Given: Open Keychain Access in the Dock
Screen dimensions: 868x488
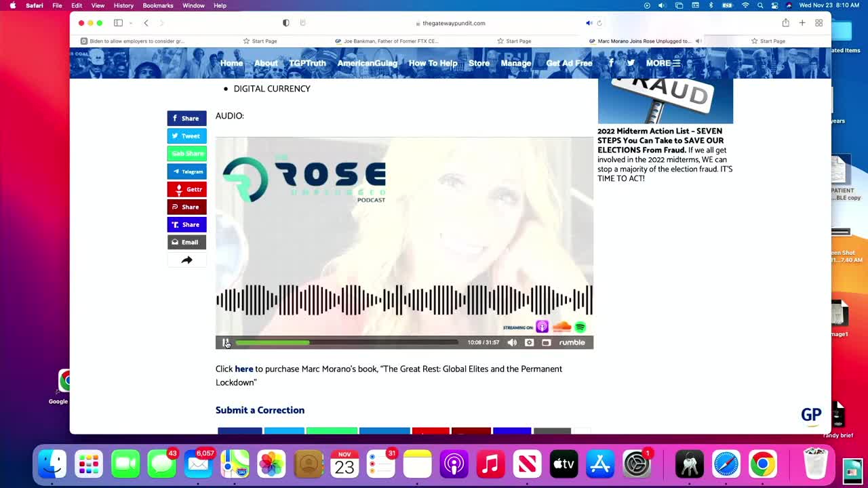Looking at the screenshot, I should tap(689, 464).
